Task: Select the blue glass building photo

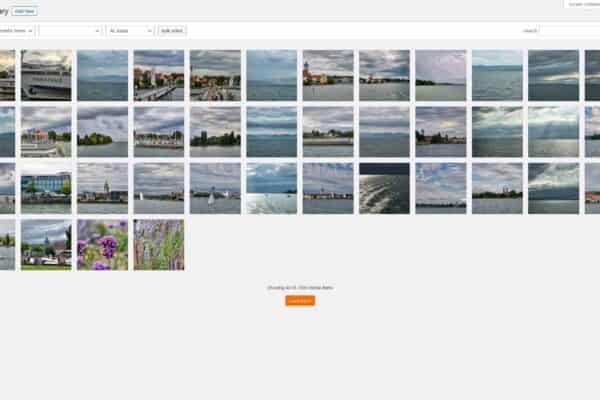Action: point(46,188)
